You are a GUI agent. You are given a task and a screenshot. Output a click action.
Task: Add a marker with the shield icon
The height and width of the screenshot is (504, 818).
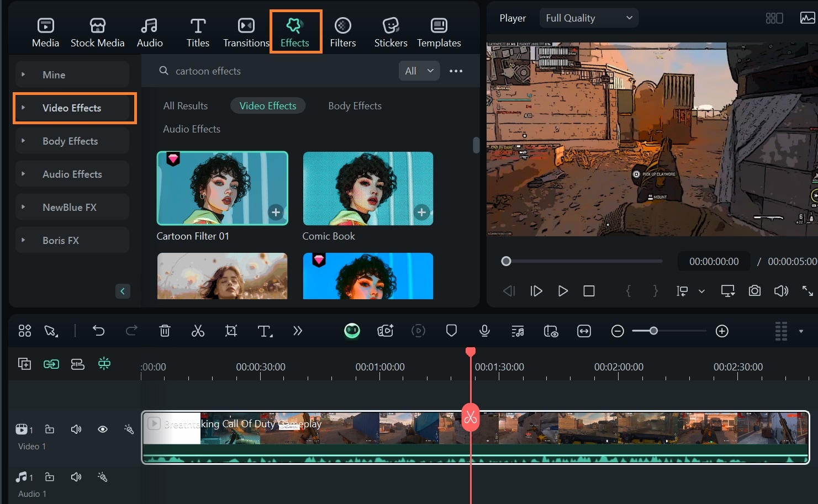point(451,331)
